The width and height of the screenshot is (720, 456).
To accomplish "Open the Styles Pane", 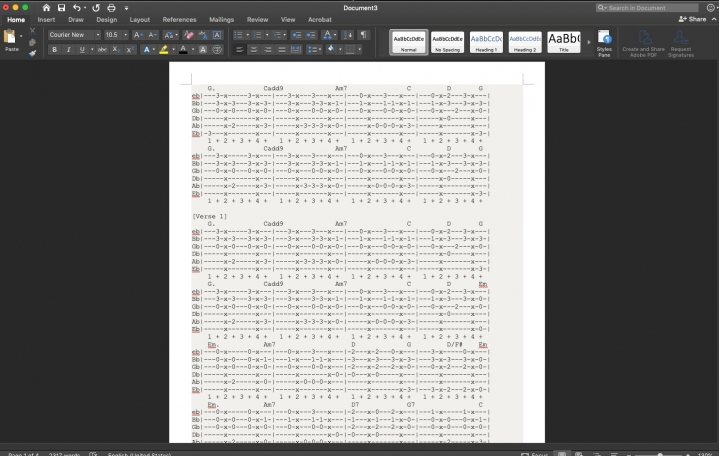I will [604, 43].
